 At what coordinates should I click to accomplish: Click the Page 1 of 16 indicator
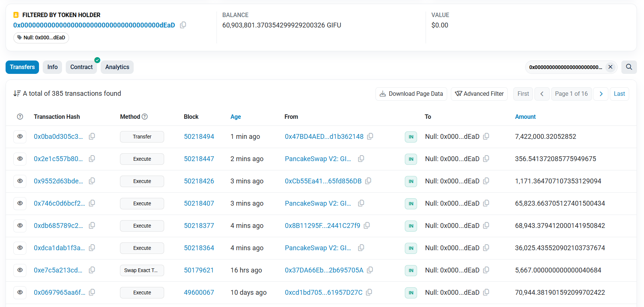pos(571,94)
